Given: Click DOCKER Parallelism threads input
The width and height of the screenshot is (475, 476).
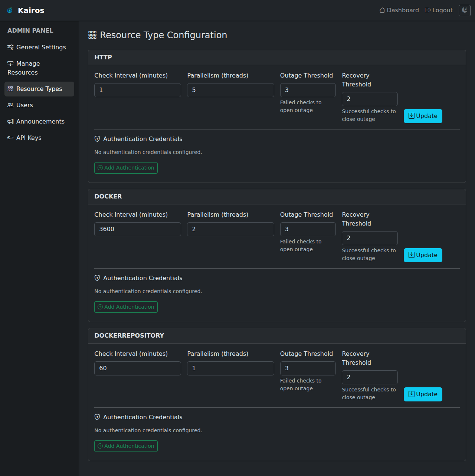Looking at the screenshot, I should click(x=230, y=229).
